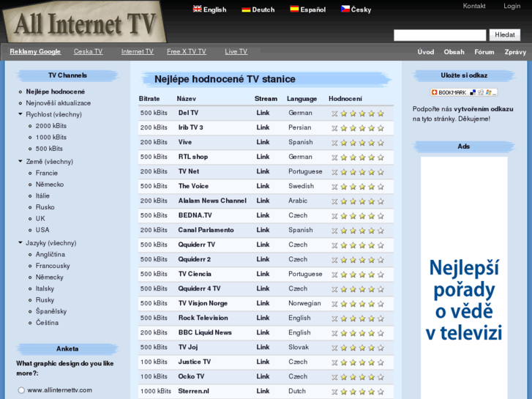This screenshot has height=399, width=532.
Task: Click the Nejlepší pořady o vědě ad
Action: click(x=464, y=277)
